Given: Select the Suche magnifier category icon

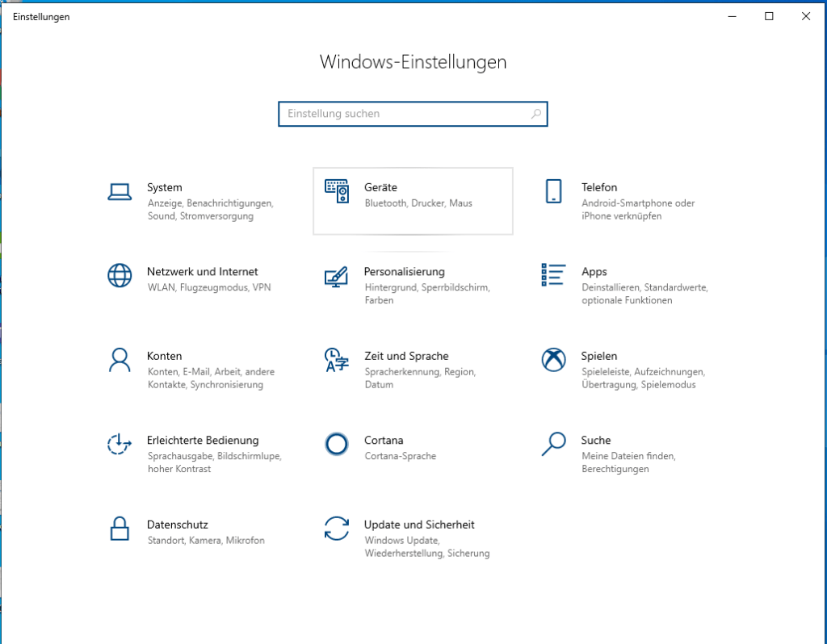Looking at the screenshot, I should click(x=553, y=444).
